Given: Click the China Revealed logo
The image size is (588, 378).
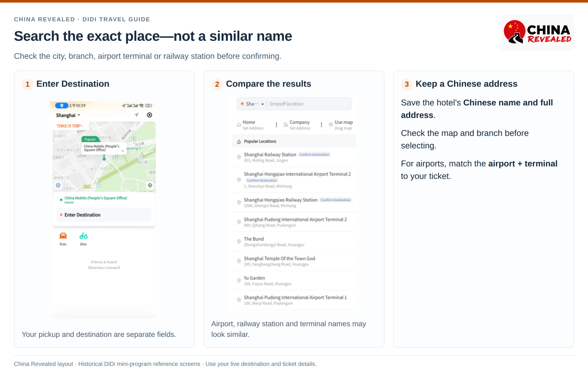Looking at the screenshot, I should coord(537,32).
